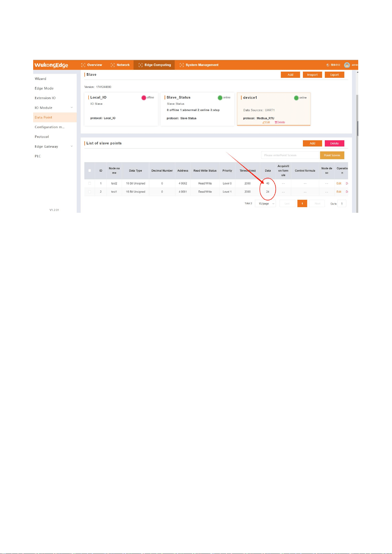
Task: Click the Last pagination button
Action: pos(287,204)
